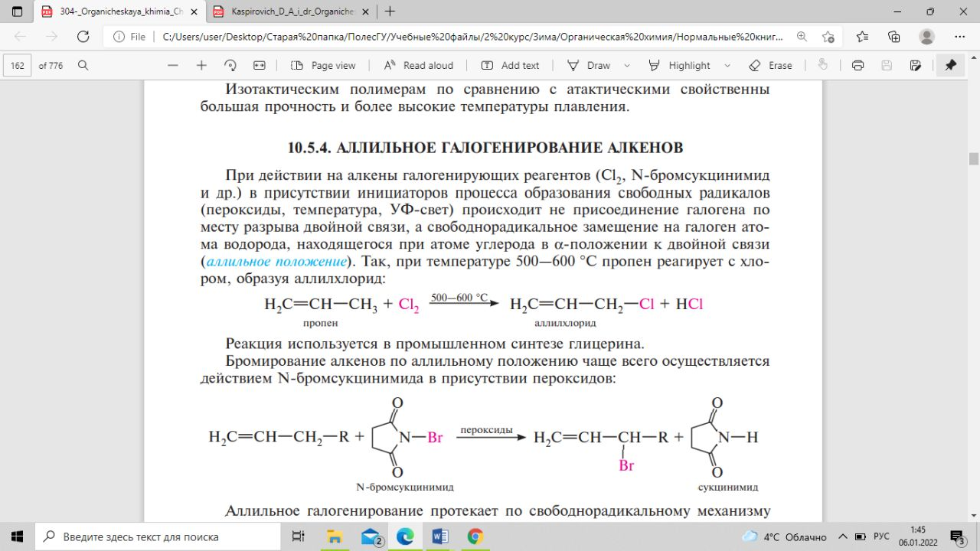Close the Kaspirovich PDF tab
Screen dimensions: 980x551
(x=364, y=11)
